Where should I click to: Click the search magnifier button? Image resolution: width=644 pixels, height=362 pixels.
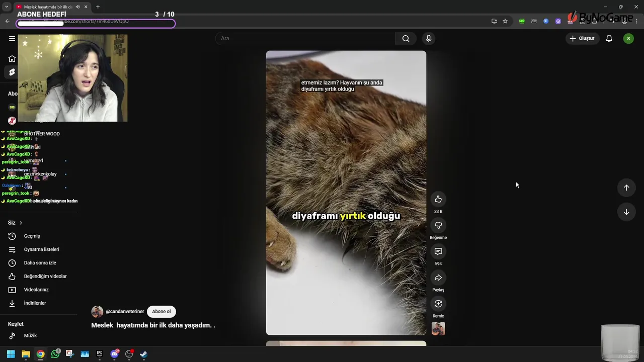click(406, 39)
